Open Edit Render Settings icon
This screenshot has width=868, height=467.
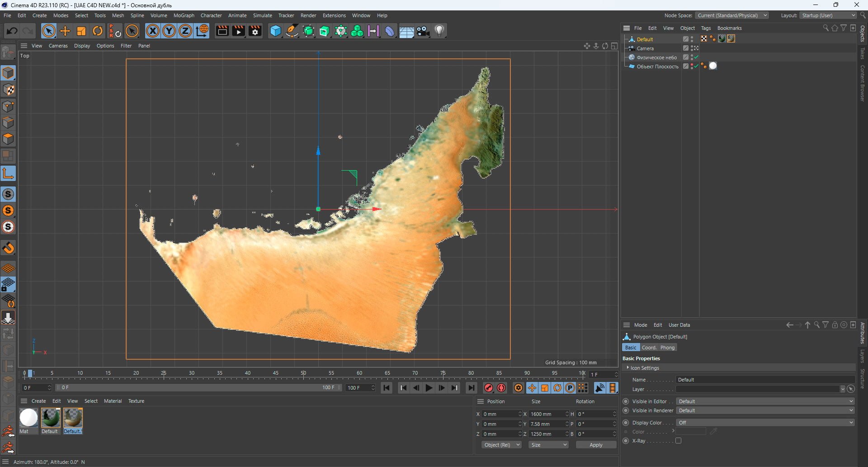click(255, 31)
